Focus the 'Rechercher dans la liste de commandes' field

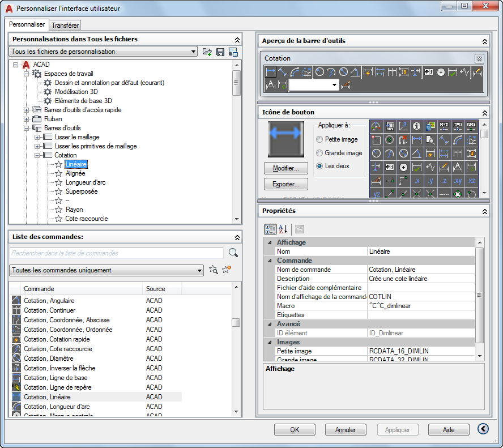117,253
